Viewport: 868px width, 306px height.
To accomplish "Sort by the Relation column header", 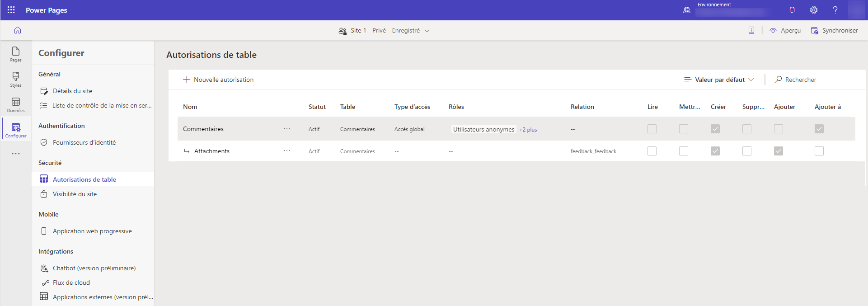I will click(x=582, y=107).
